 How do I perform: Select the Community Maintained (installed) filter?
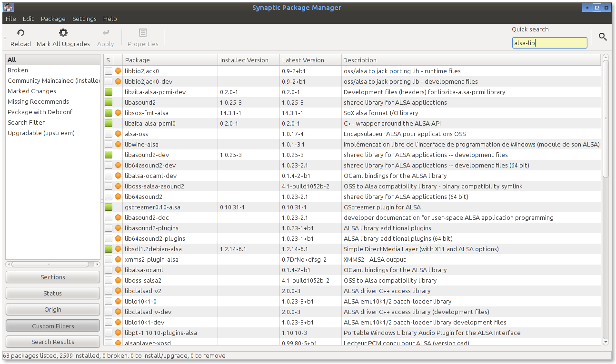53,80
